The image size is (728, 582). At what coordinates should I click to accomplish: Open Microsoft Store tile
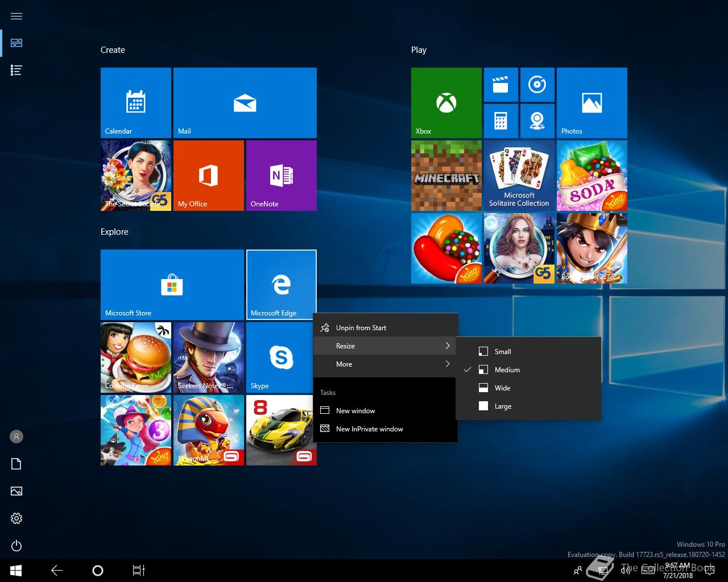pos(172,285)
